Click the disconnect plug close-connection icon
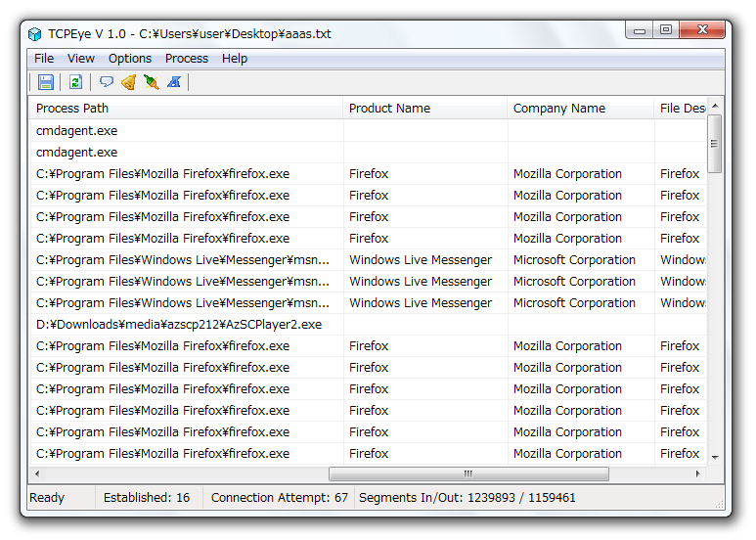The image size is (756, 540). pos(151,82)
